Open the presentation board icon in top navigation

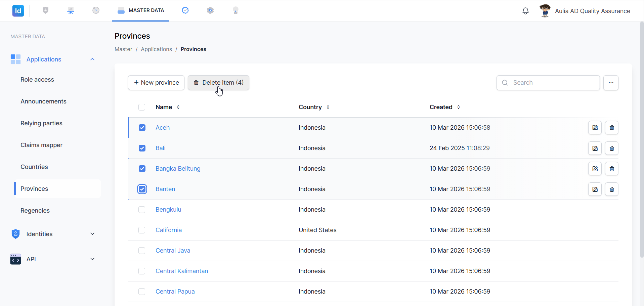pos(71,10)
